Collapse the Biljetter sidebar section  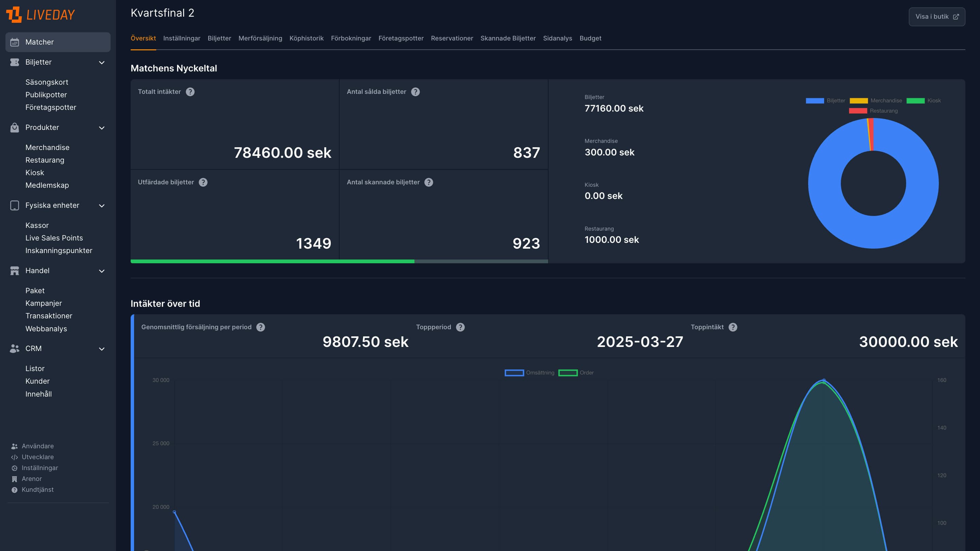tap(101, 62)
